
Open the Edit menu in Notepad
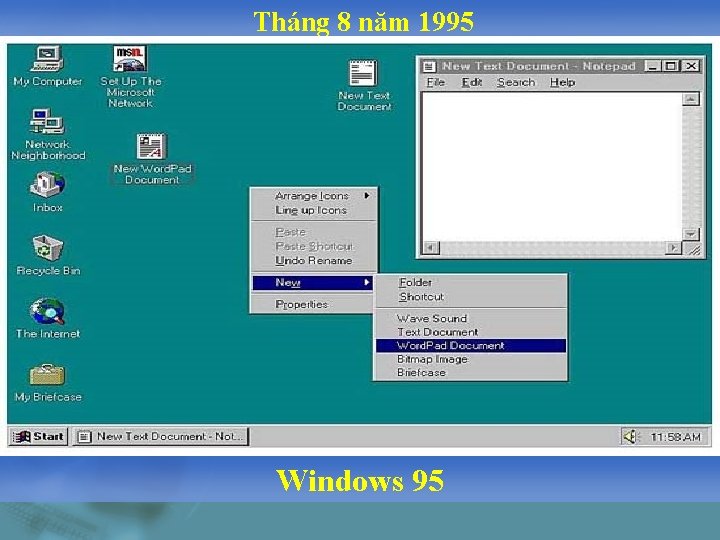tap(472, 82)
